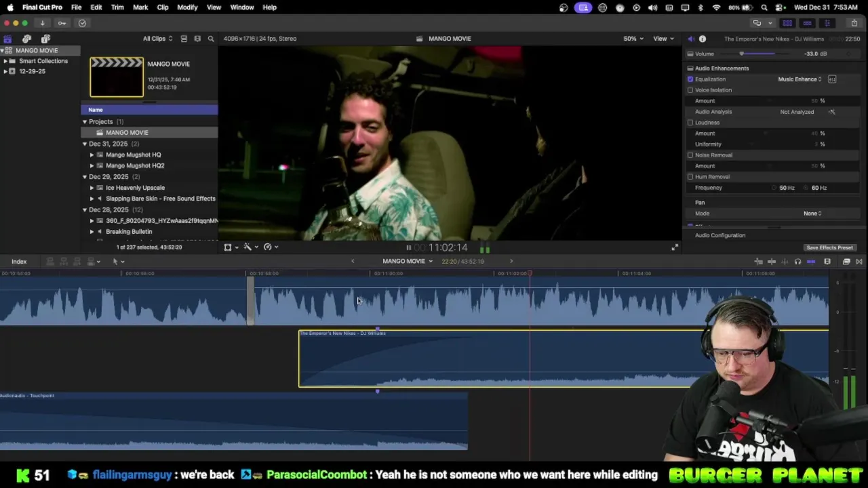Toggle the Browser panel layout button
The width and height of the screenshot is (868, 488).
[787, 23]
